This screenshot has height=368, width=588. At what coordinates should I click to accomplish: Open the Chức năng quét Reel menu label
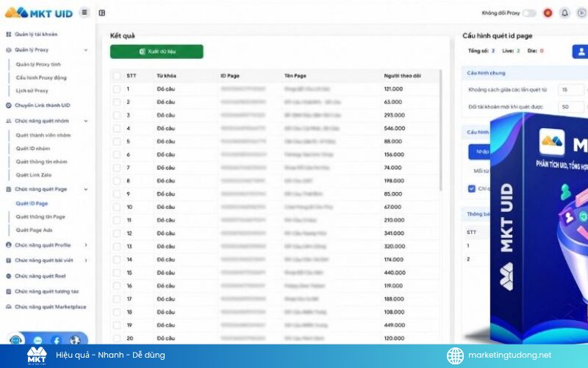click(40, 276)
